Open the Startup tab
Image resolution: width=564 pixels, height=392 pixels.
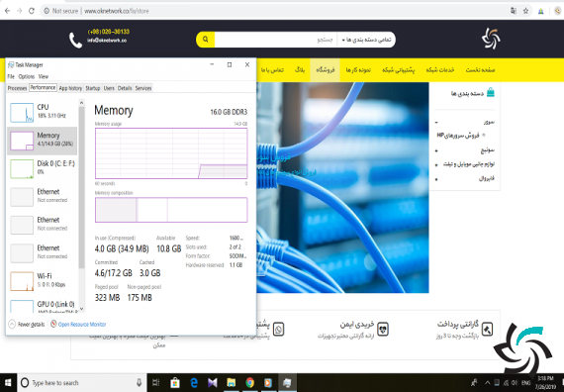pyautogui.click(x=93, y=88)
